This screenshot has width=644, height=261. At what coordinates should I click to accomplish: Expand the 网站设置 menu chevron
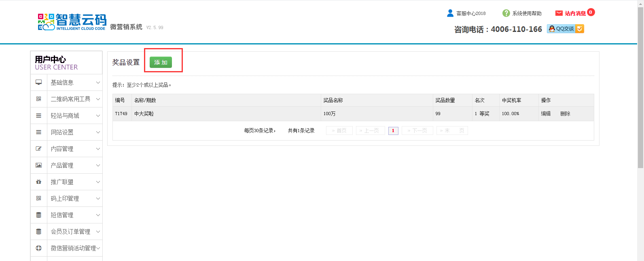tap(98, 132)
